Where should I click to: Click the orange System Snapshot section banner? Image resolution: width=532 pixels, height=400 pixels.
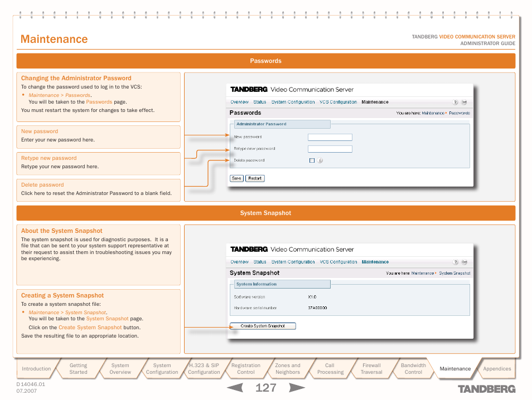pyautogui.click(x=265, y=213)
